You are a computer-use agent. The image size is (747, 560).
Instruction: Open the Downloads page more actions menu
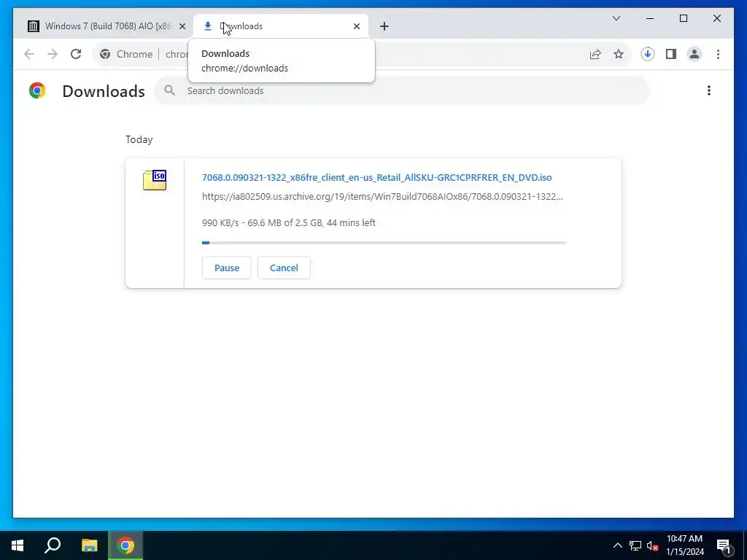[709, 90]
